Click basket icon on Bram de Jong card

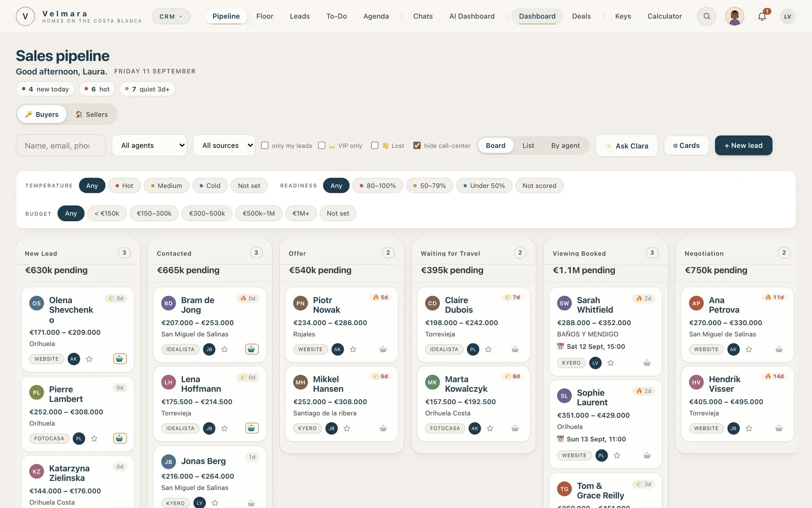pos(252,349)
